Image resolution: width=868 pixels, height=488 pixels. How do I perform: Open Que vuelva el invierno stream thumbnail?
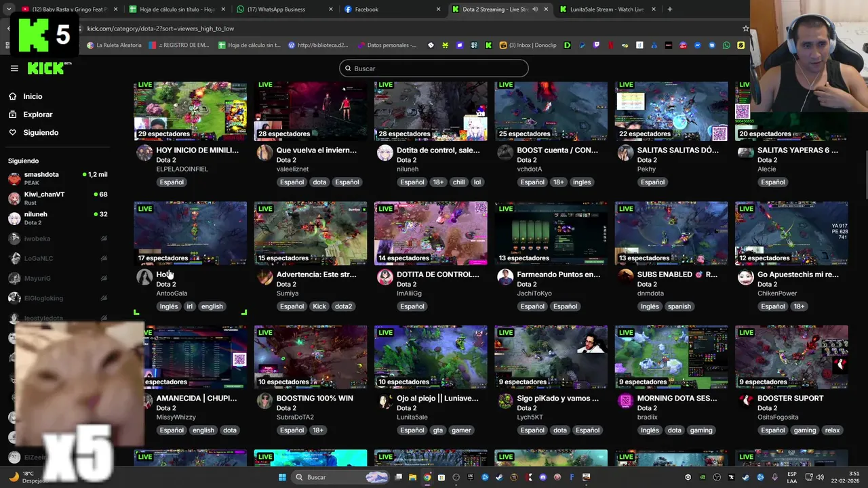[x=311, y=110]
